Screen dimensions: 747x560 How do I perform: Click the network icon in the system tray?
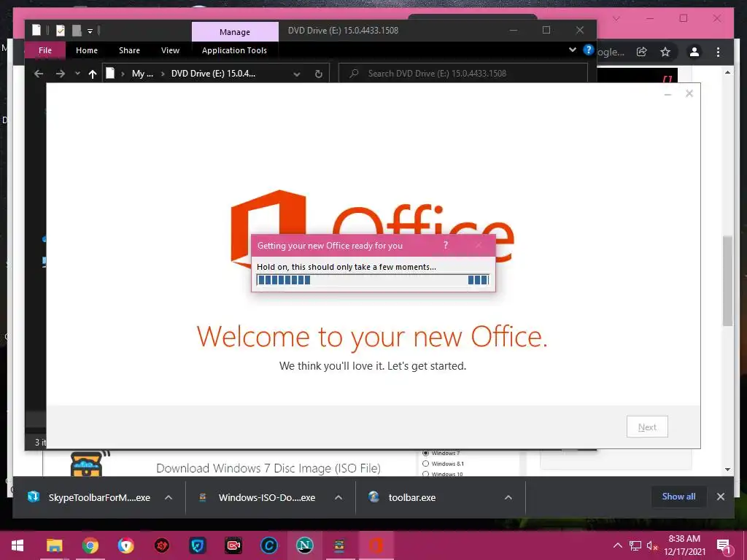pos(635,545)
